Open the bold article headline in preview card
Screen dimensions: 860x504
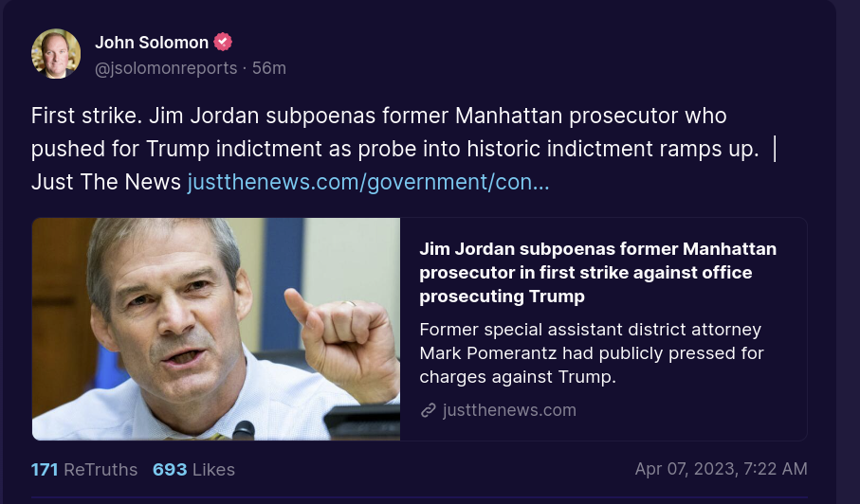click(597, 273)
